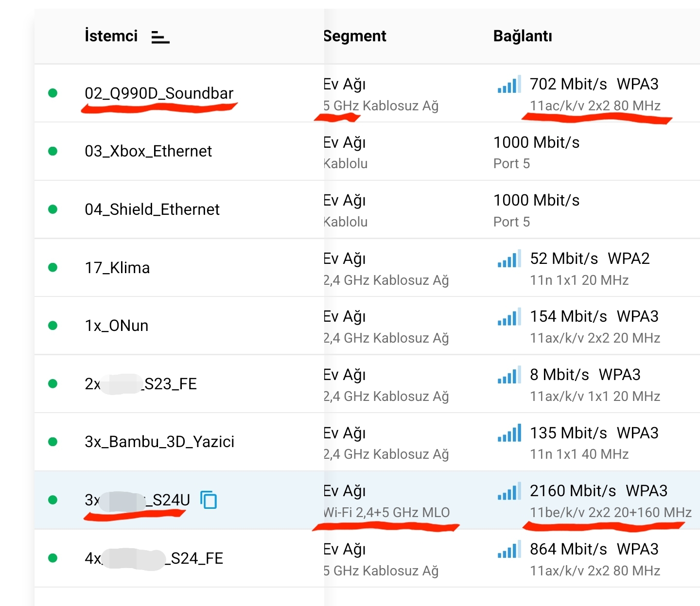Click signal strength icon for Q990D Soundbar
The height and width of the screenshot is (606, 700).
(509, 84)
